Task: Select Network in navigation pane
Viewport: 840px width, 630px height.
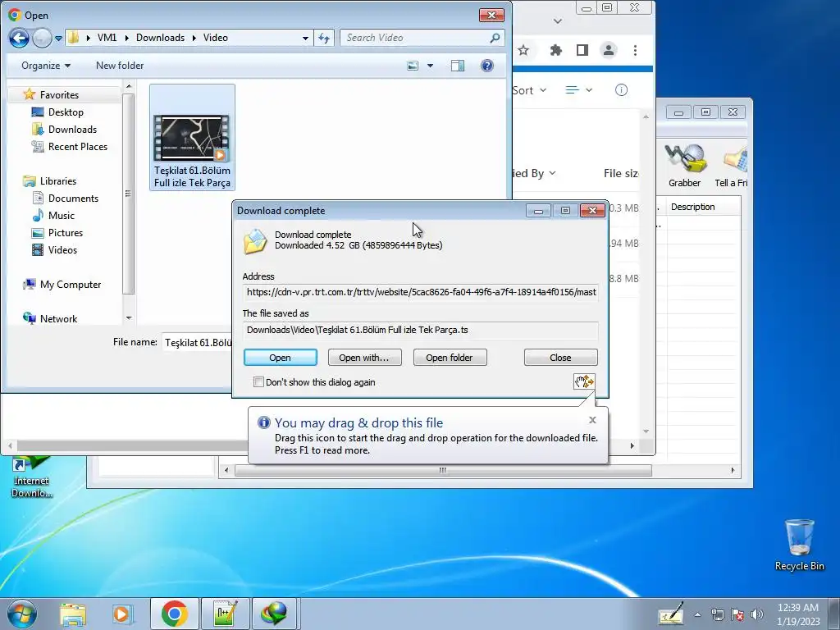Action: point(58,319)
